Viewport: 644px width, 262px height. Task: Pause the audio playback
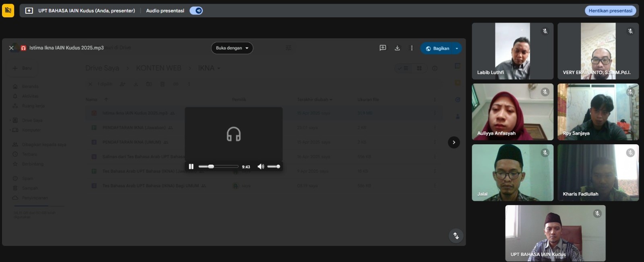191,166
